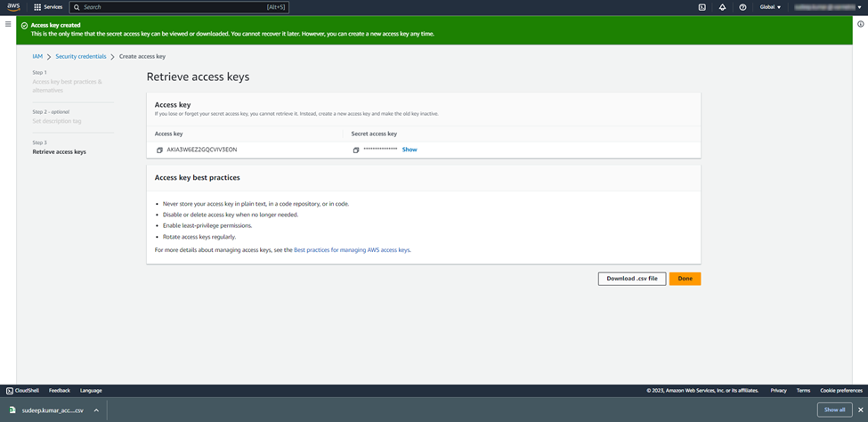Click the Secret access key column header
This screenshot has height=422, width=868.
[374, 134]
